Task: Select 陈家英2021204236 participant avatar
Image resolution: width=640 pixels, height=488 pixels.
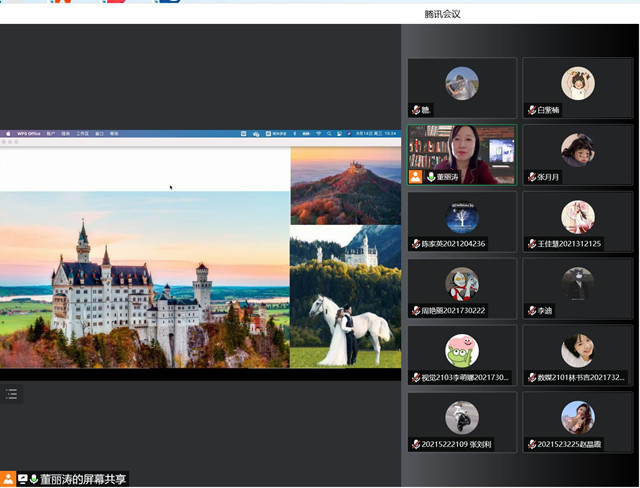Action: coord(462,217)
